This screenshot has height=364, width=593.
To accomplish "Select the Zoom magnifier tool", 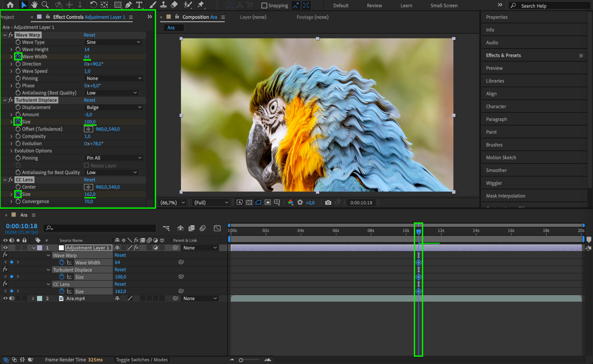I will (45, 5).
